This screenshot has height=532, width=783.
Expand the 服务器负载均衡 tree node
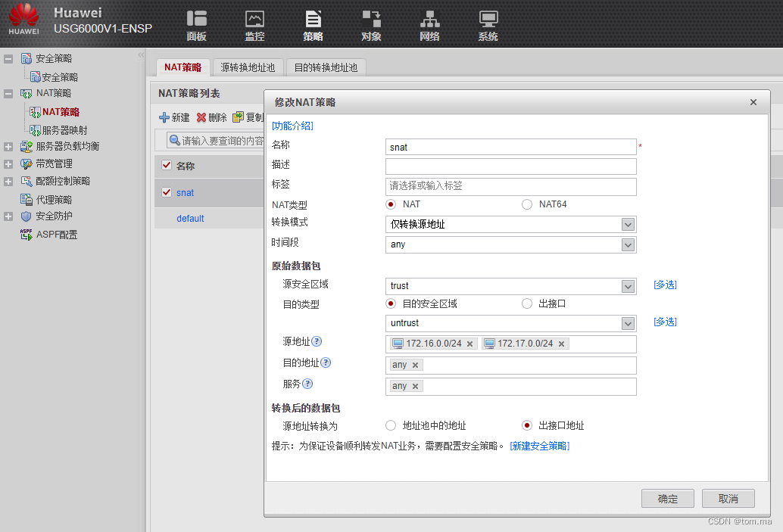(8, 147)
